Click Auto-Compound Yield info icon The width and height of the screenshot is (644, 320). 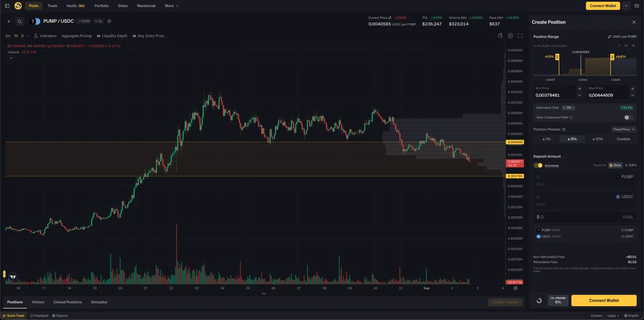click(x=571, y=117)
